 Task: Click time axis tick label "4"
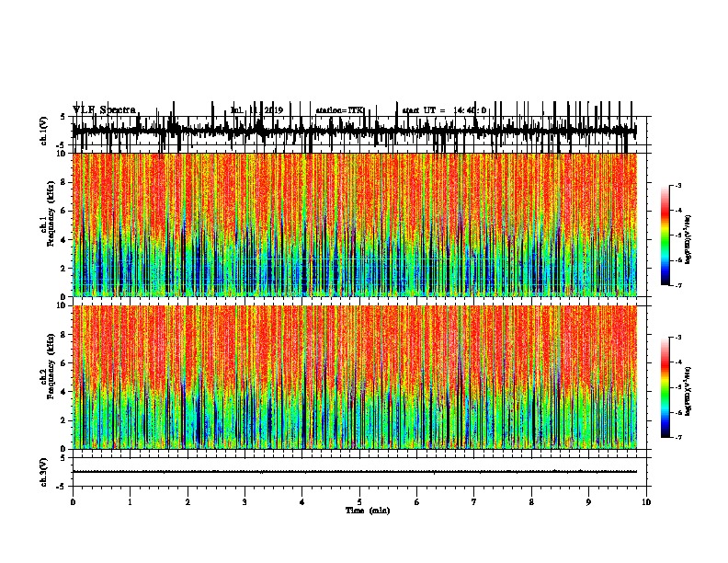click(302, 502)
